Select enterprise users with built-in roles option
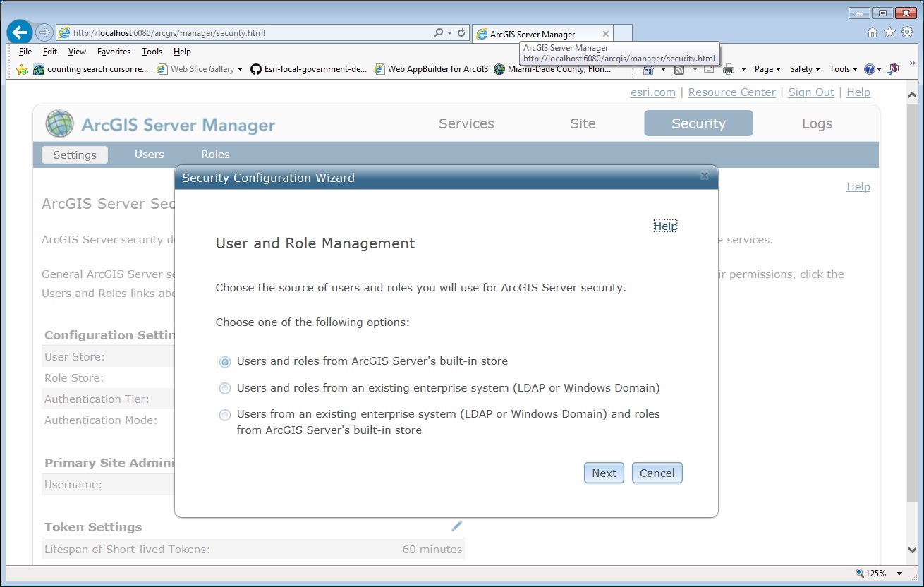 point(224,416)
